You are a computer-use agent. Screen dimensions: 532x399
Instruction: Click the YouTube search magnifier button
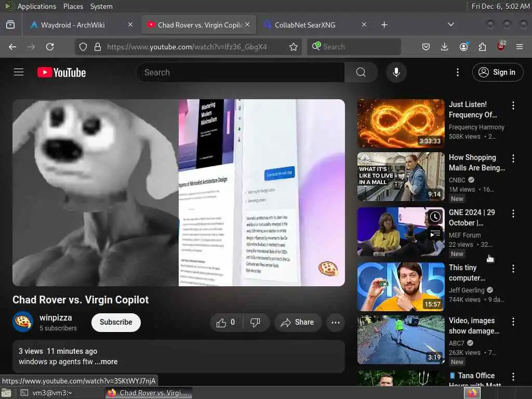click(361, 72)
